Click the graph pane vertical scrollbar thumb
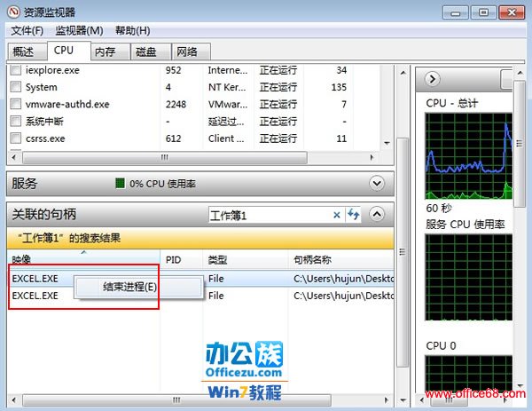The image size is (532, 411). 519,144
